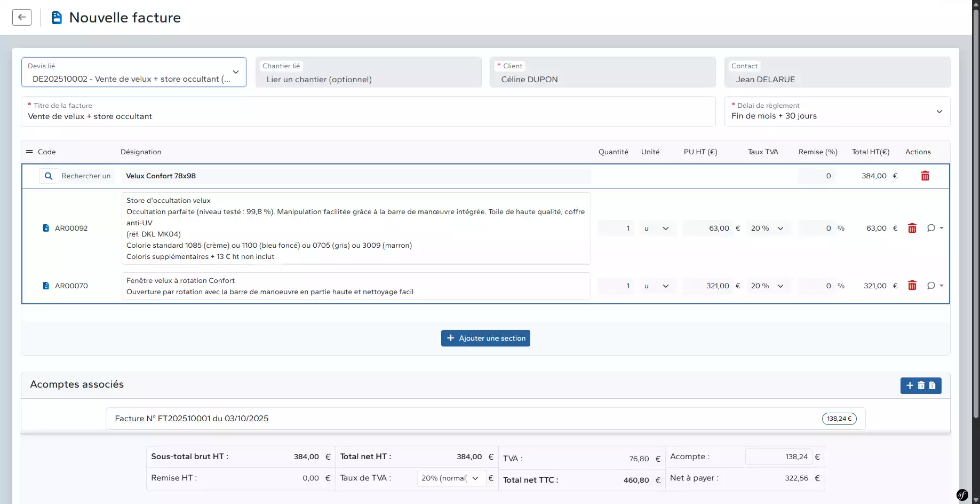Click the add acompte button in Acomptes associés

point(910,385)
